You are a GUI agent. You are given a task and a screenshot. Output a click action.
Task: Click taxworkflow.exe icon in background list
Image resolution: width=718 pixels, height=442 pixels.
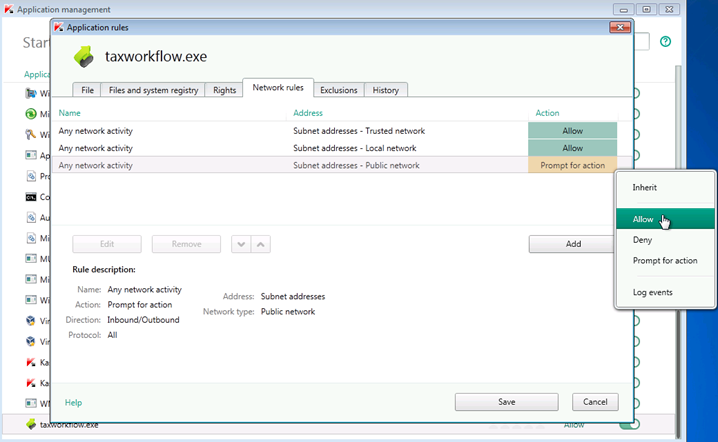31,424
